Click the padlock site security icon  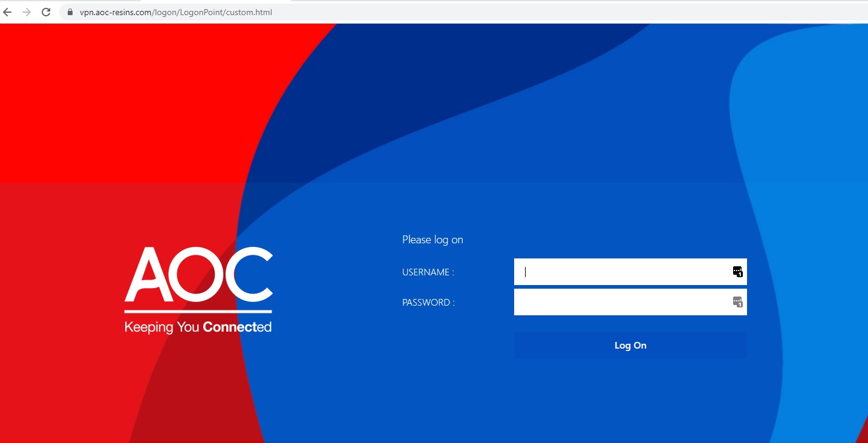click(x=70, y=12)
